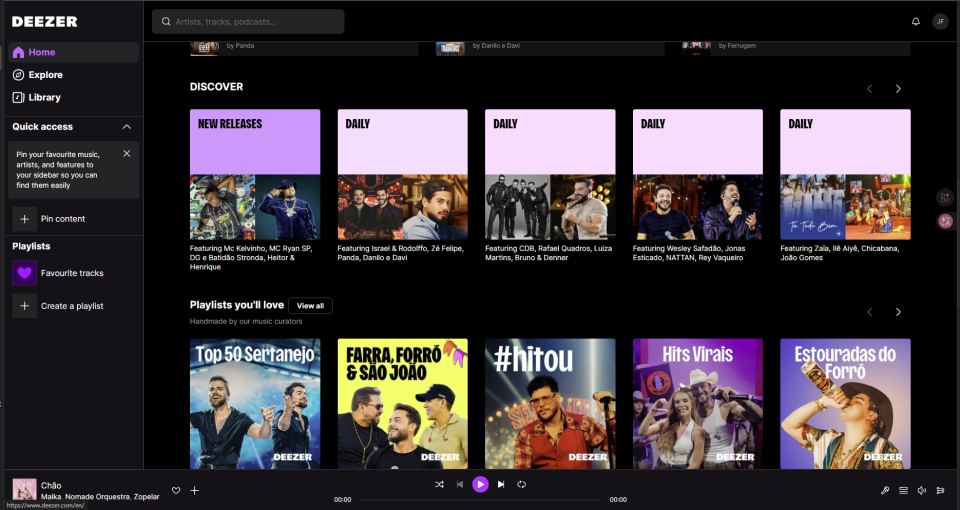Open Daily featuring Zaïa, Ilê Aiyê
Screen dimensions: 960x510
845,174
